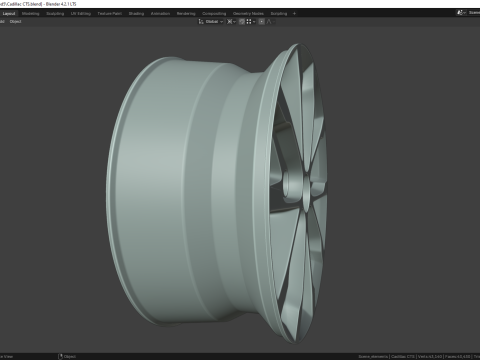Viewport: 480px width, 360px height.
Task: Open the Object menu in viewport header
Action: point(15,22)
